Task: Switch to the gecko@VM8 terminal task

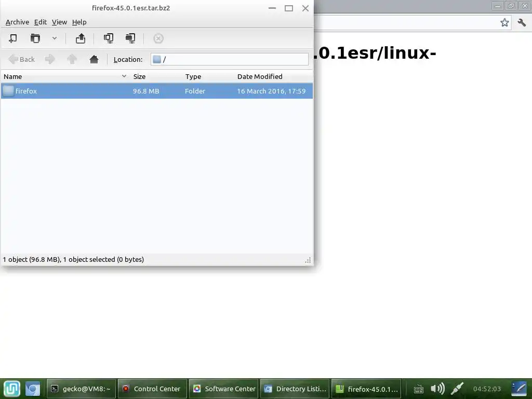Action: pyautogui.click(x=81, y=389)
